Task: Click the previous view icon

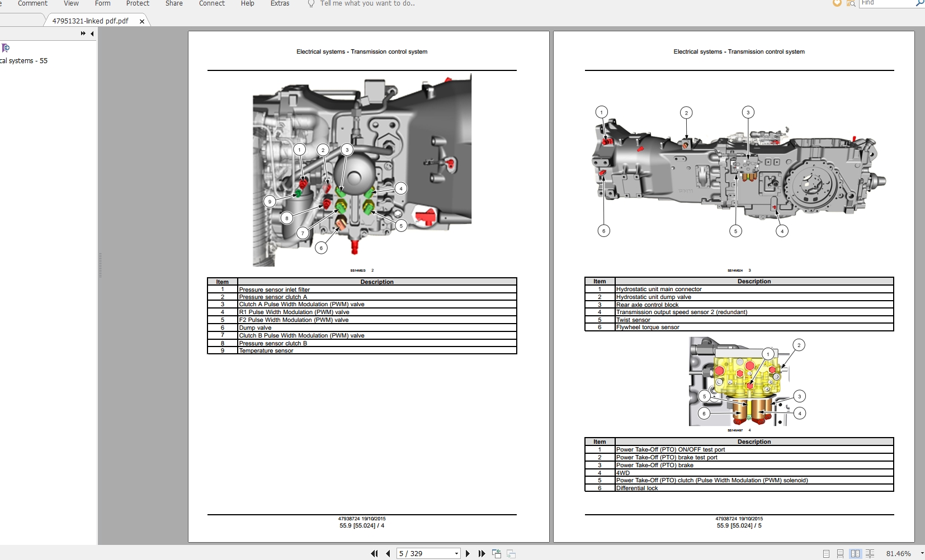Action: point(497,553)
